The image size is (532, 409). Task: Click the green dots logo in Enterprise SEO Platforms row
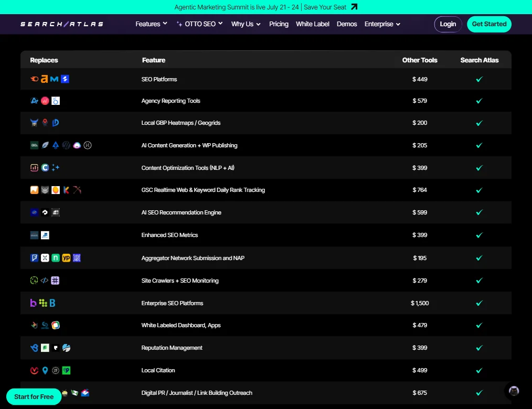click(x=43, y=303)
